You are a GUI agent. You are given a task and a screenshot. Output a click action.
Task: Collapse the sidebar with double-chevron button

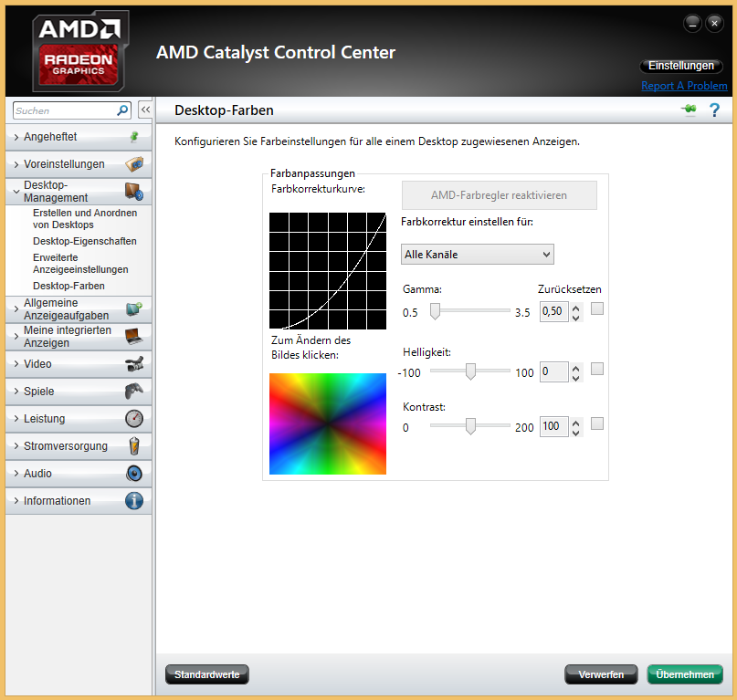(x=145, y=110)
